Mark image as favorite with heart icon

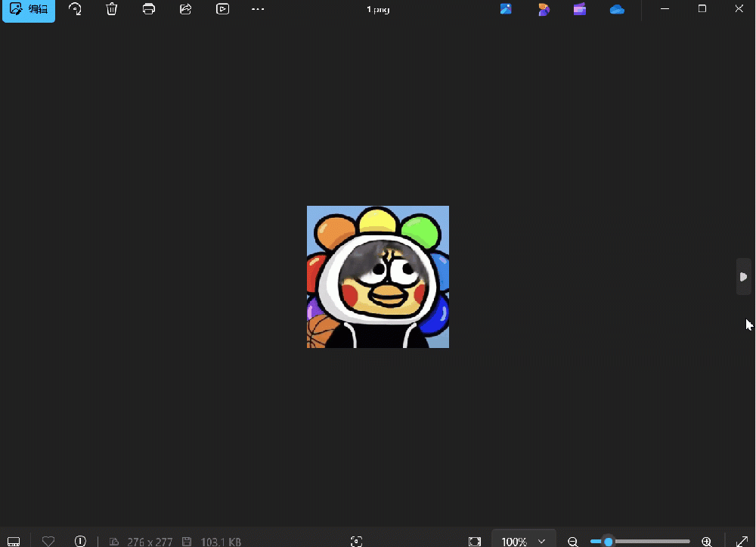coord(48,541)
